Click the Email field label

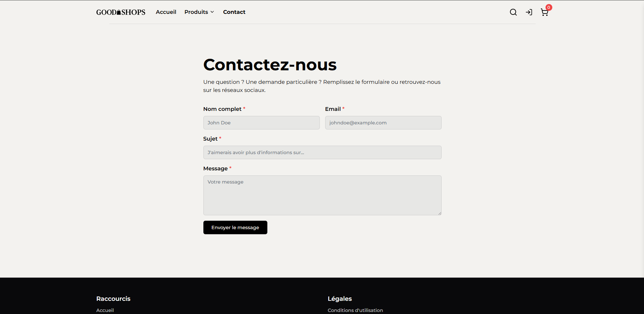[333, 109]
